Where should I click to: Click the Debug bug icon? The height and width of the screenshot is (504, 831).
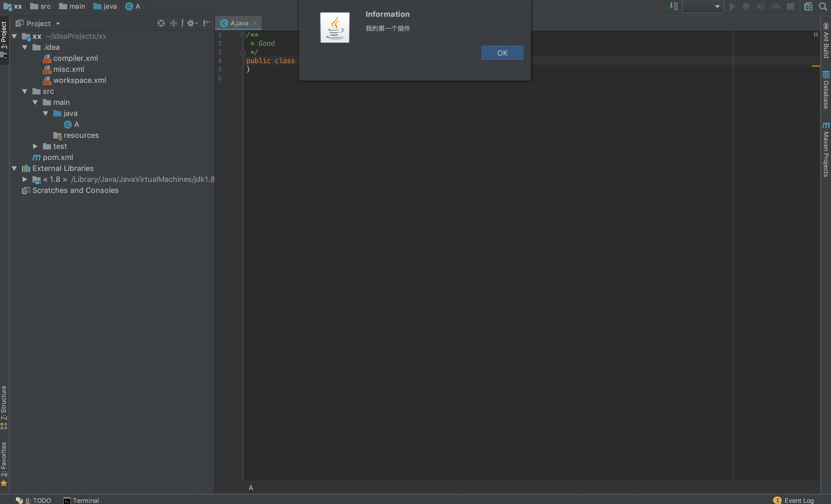click(x=747, y=6)
